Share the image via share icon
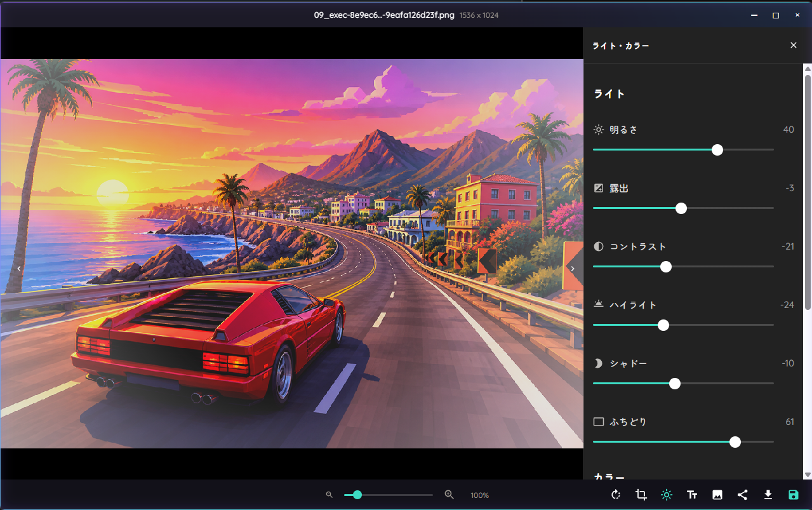 coord(743,495)
